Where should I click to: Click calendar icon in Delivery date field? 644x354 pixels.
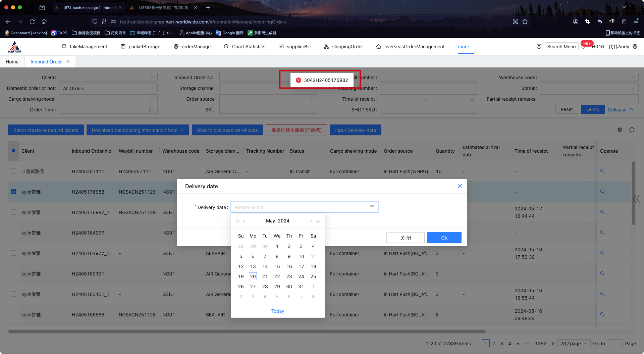pyautogui.click(x=372, y=207)
